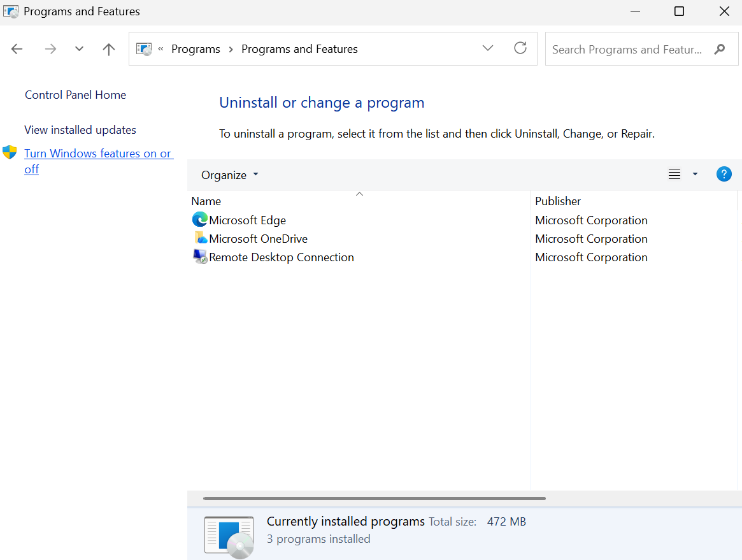Click the publisher cell for Microsoft OneDrive

591,238
